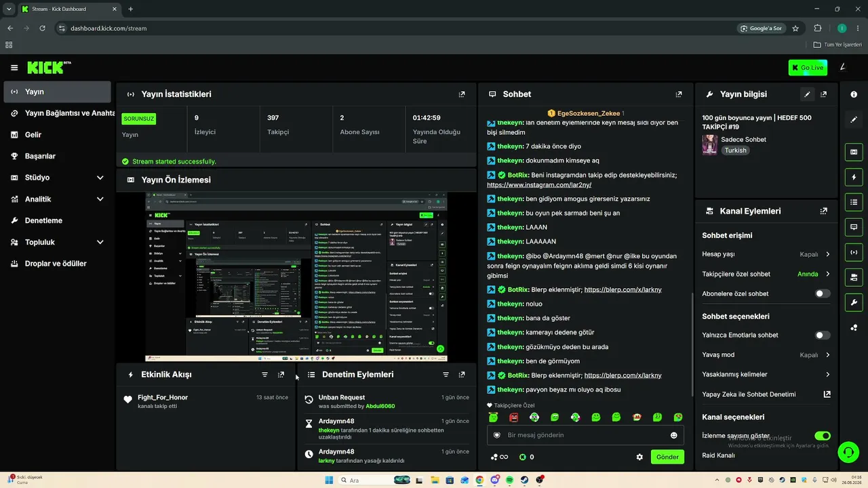Click the info icon in right toolbar
868x488 pixels.
tap(854, 94)
